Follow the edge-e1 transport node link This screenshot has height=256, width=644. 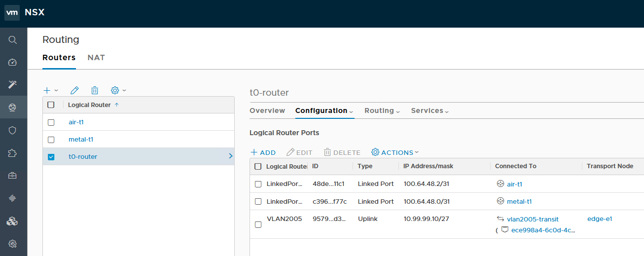600,219
